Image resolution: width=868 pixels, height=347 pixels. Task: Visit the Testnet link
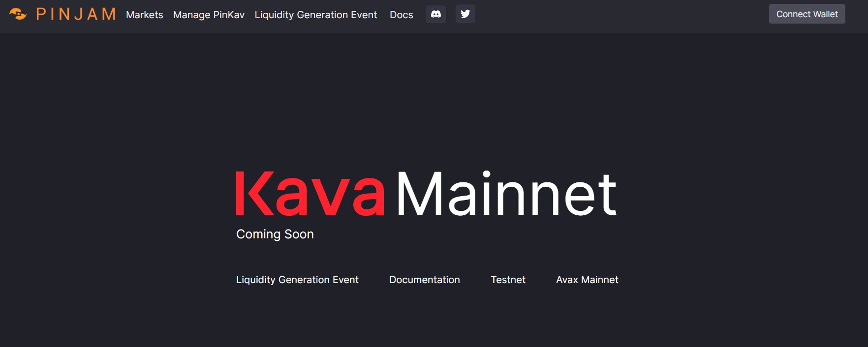[508, 280]
